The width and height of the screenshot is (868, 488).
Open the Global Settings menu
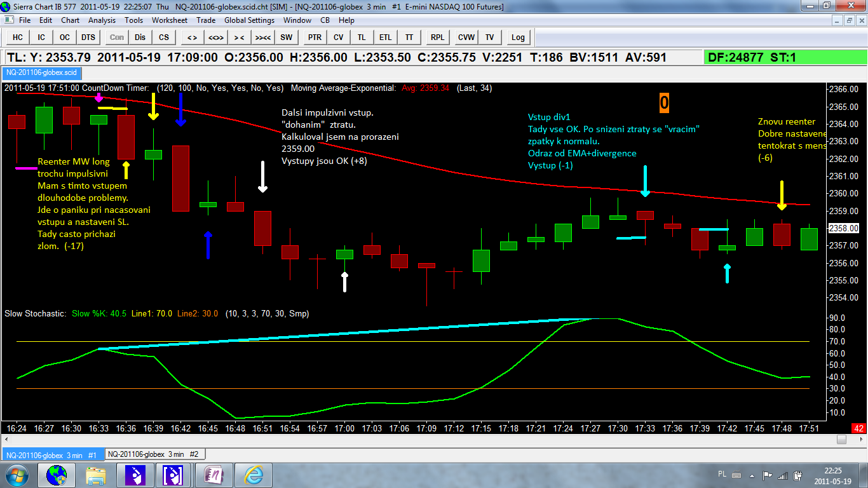[x=250, y=20]
